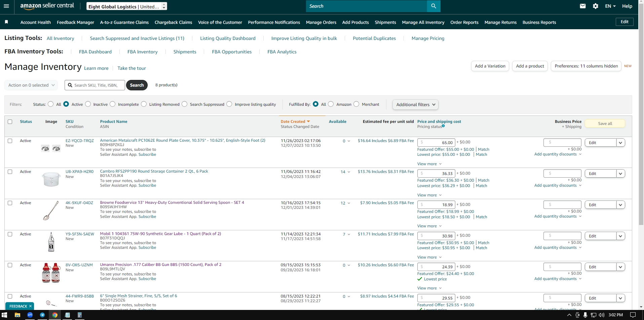Click the Mobil 1 gear lube product image

(x=51, y=242)
